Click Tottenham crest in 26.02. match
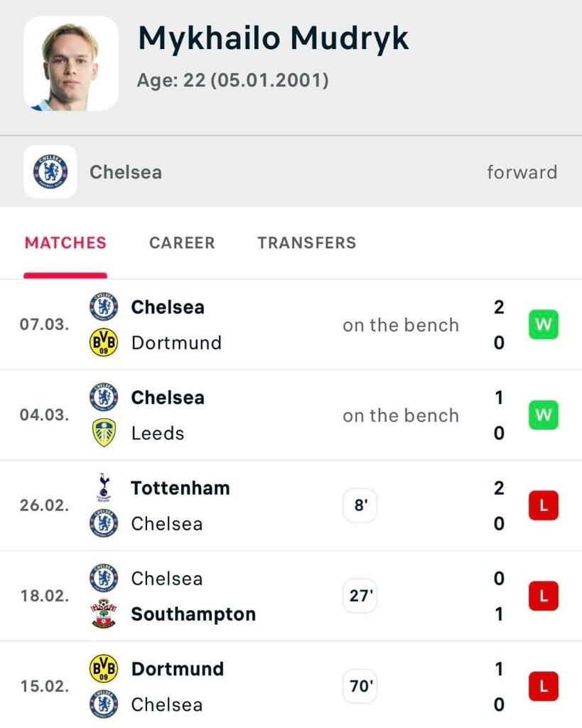 point(104,487)
